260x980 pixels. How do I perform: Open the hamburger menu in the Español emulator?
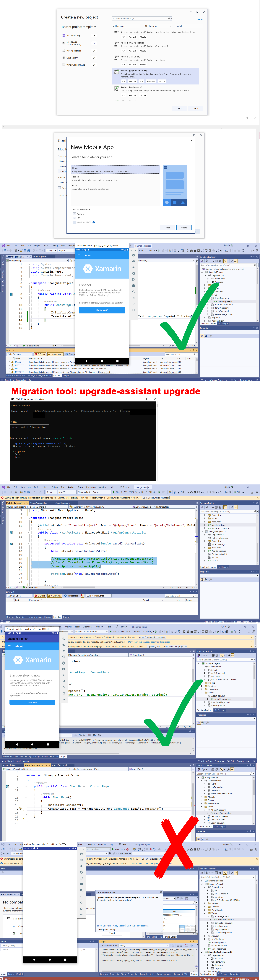pyautogui.click(x=79, y=255)
